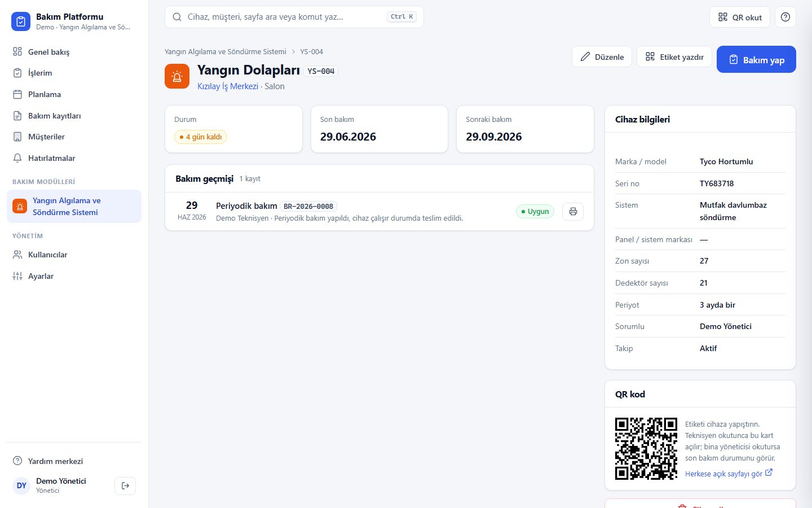Click the search magnifier icon
Viewport: 812px width, 508px height.
(x=177, y=17)
